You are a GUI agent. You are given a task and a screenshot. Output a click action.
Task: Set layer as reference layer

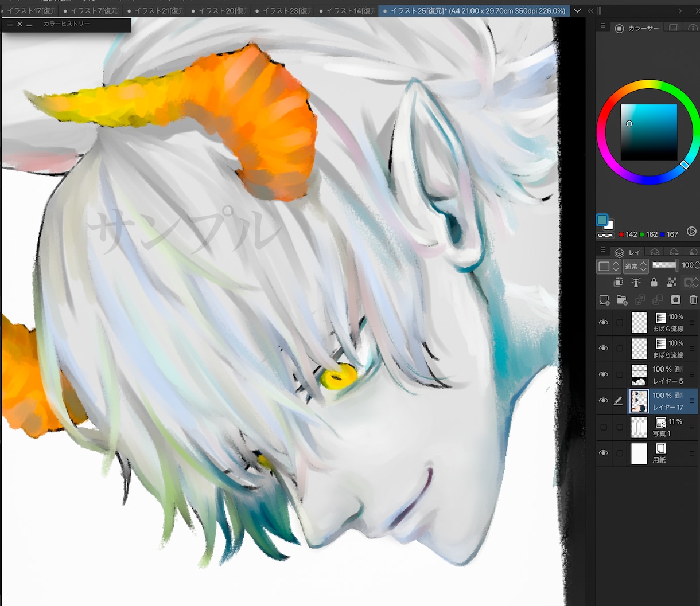coord(636,283)
